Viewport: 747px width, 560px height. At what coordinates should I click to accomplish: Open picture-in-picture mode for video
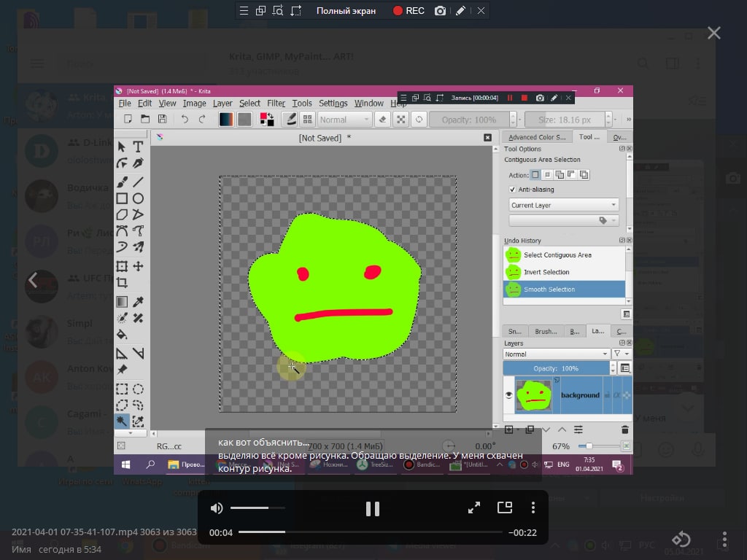point(505,507)
